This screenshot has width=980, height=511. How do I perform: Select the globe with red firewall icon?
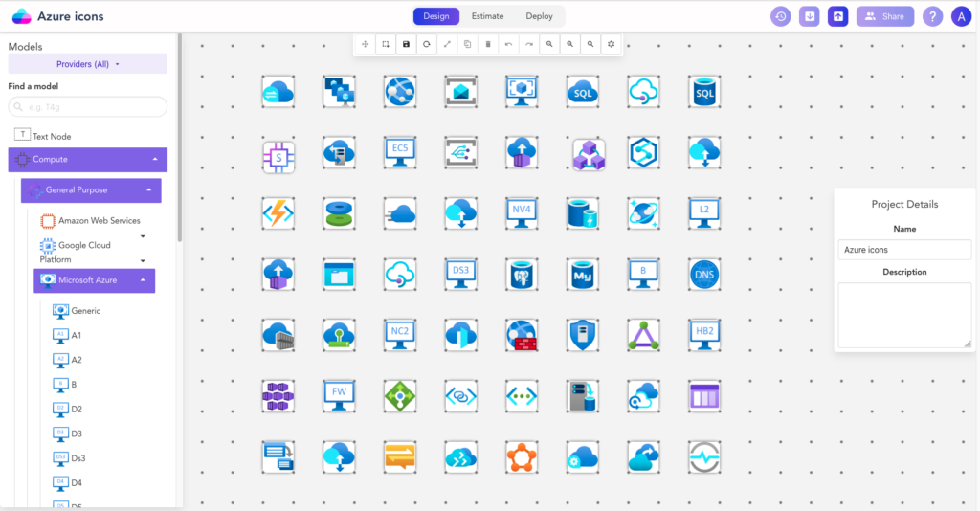(x=522, y=336)
